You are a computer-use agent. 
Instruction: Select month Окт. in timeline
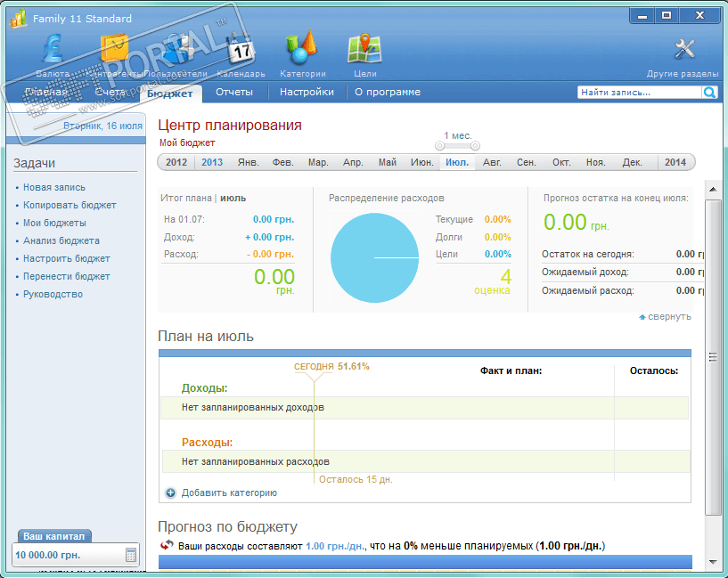click(x=561, y=162)
